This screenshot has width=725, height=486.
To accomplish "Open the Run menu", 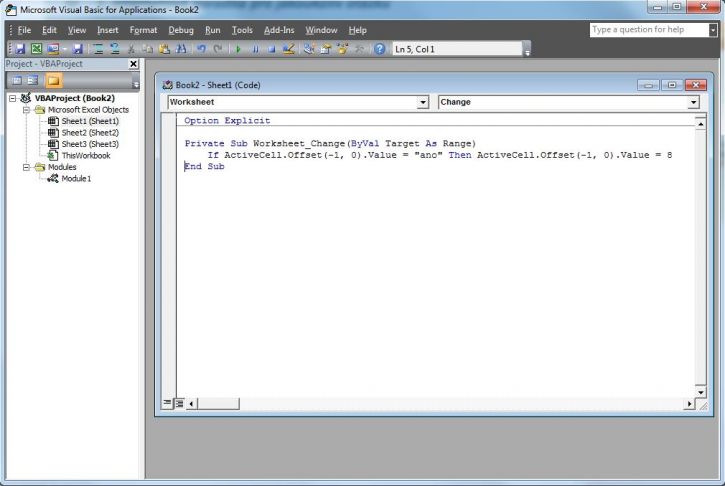I will pos(213,30).
